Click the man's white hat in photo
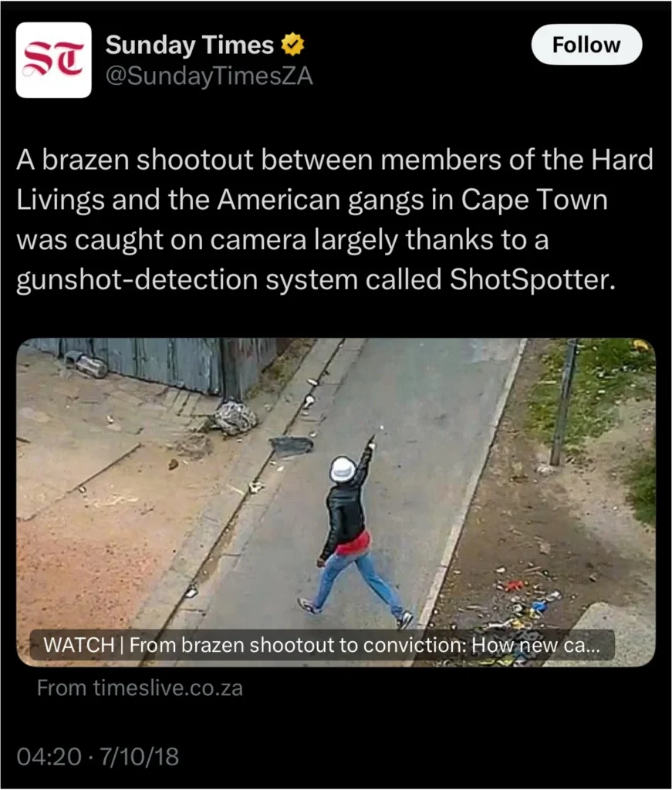This screenshot has width=672, height=790. pos(343,469)
